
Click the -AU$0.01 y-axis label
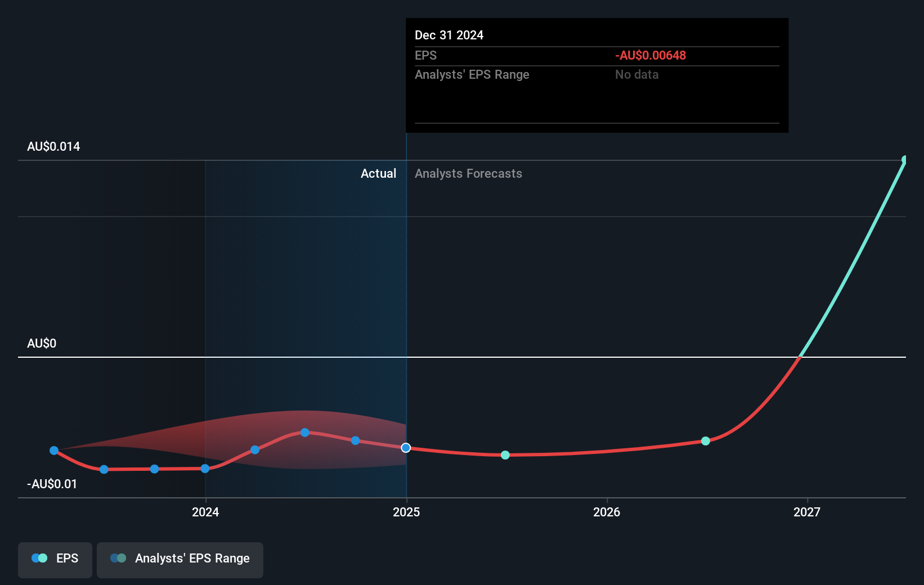(52, 484)
